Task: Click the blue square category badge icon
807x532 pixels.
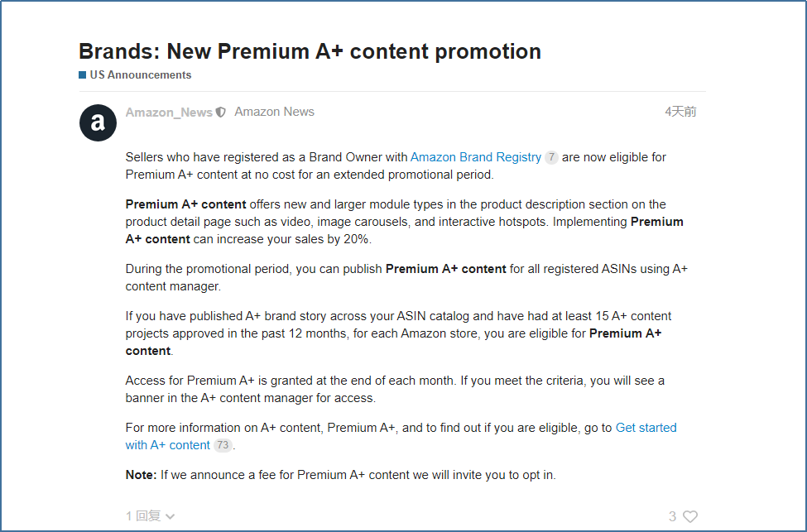Action: tap(83, 75)
